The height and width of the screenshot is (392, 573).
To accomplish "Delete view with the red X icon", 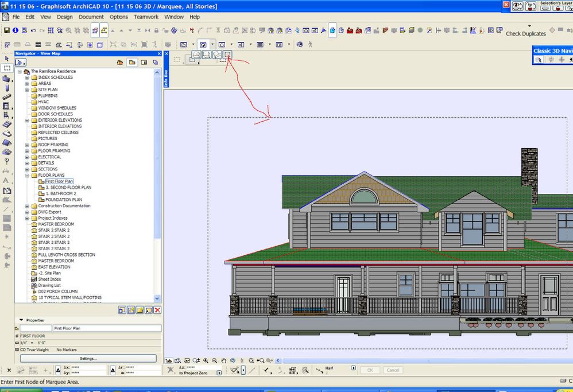I will (157, 310).
